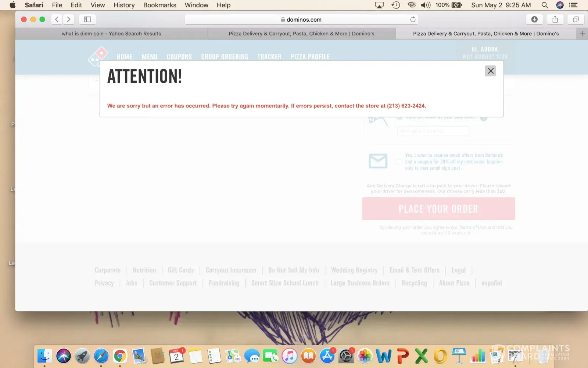
Task: Open Photos from the Dock
Action: [365, 356]
